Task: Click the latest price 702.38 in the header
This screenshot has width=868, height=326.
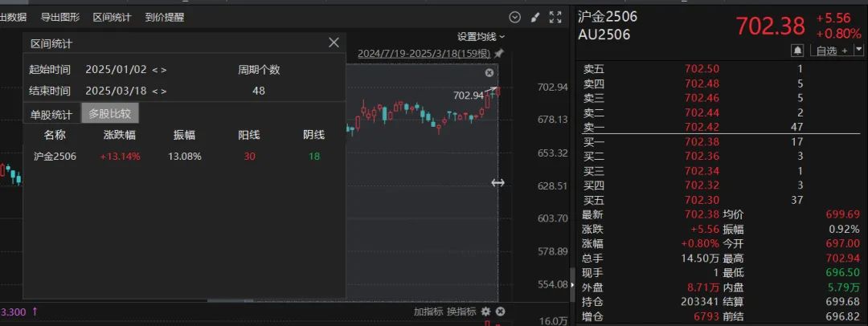Action: [x=770, y=26]
